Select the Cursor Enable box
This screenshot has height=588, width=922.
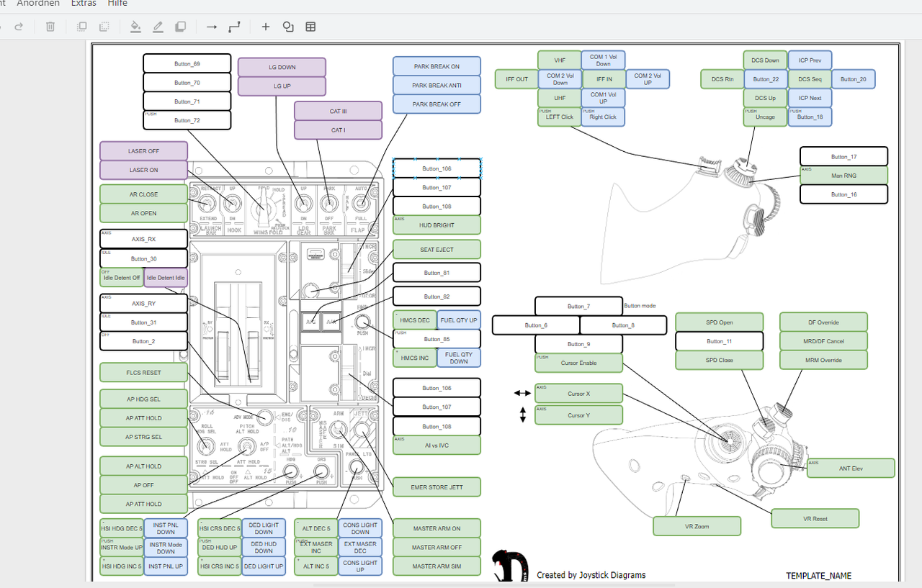click(x=578, y=363)
